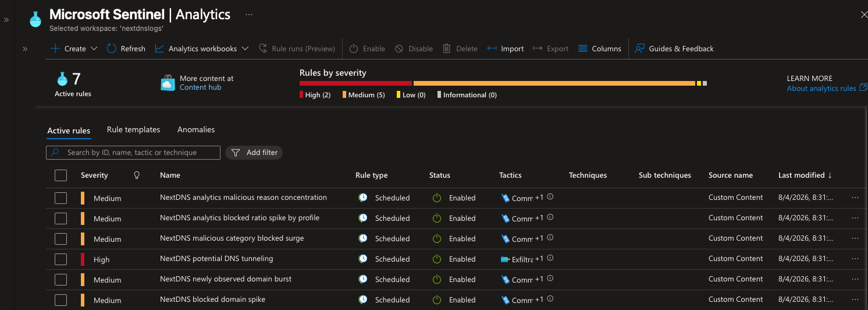868x310 pixels.
Task: Click the Medium severity orange bar
Action: tap(554, 83)
